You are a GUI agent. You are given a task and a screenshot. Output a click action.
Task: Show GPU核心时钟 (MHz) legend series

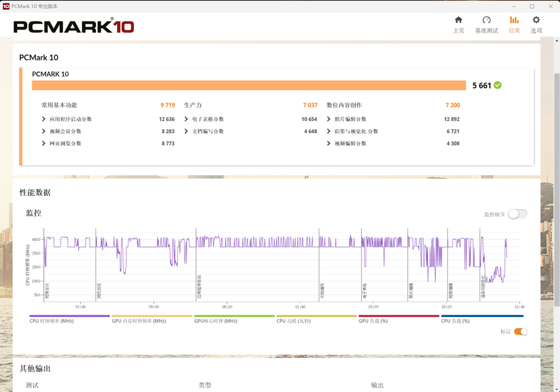pos(216,321)
